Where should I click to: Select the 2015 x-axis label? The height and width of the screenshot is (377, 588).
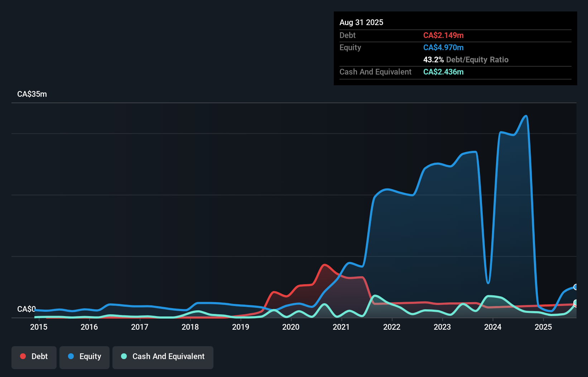tap(39, 327)
